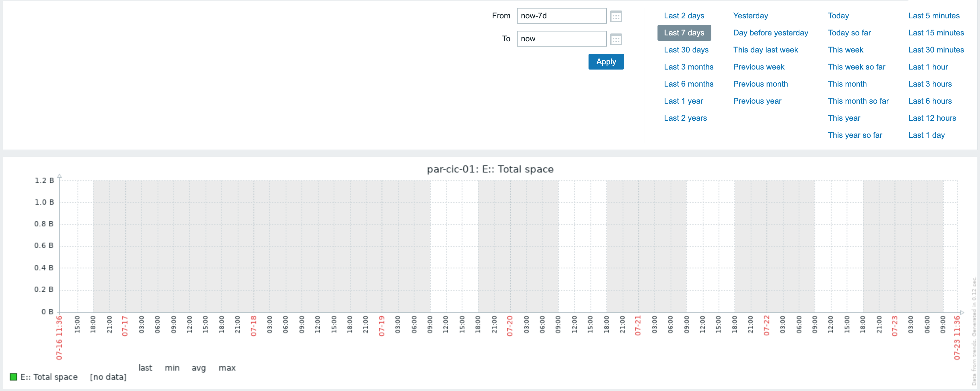Screen dimensions: 980x391
Task: Pick This month so far range
Action: [x=858, y=101]
